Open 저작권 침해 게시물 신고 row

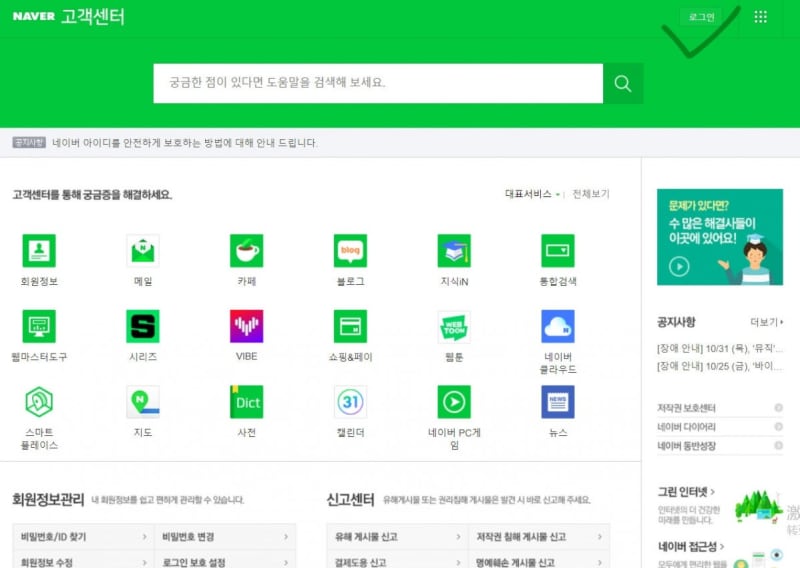[x=539, y=537]
